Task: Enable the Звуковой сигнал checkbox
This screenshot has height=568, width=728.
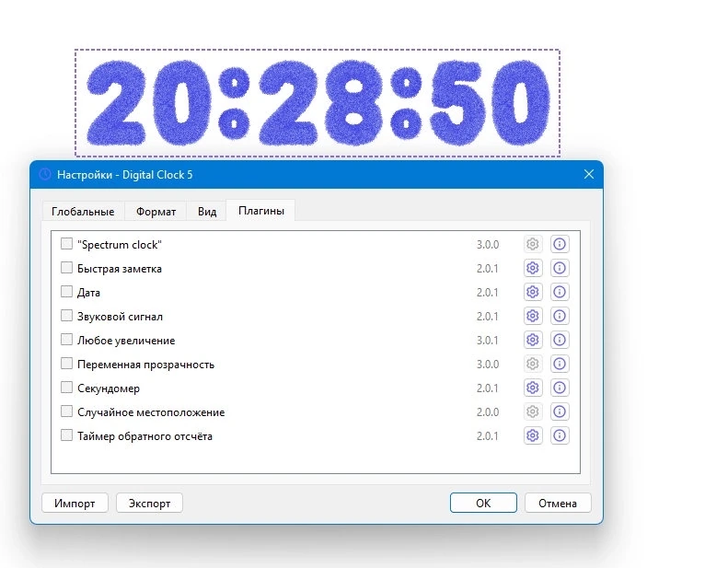Action: 66,316
